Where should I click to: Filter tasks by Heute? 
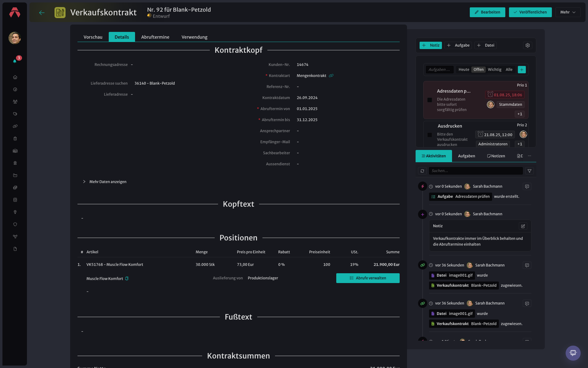point(464,70)
